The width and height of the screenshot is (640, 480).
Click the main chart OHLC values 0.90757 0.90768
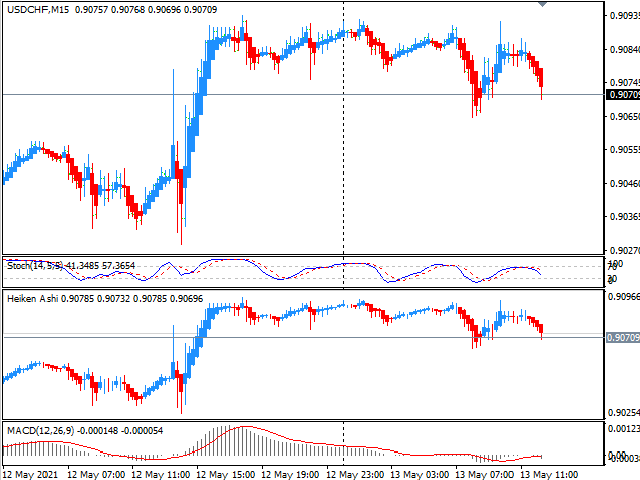(110, 9)
